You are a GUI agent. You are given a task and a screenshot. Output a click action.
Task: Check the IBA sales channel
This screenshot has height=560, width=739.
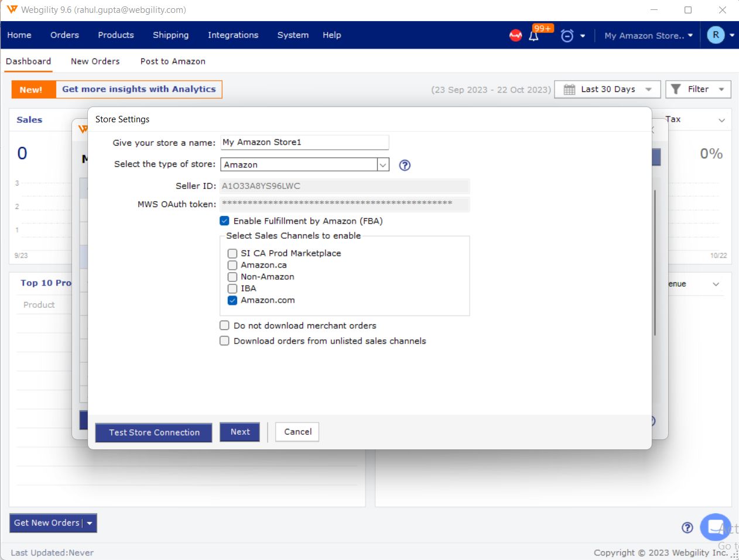point(232,288)
